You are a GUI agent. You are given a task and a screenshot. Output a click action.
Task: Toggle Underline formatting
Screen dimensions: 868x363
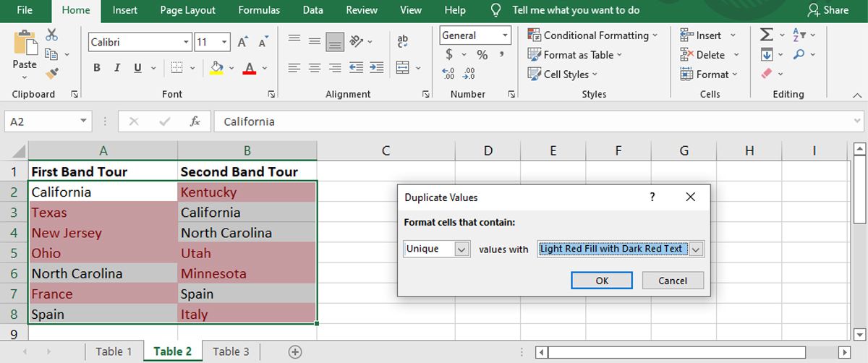point(137,68)
